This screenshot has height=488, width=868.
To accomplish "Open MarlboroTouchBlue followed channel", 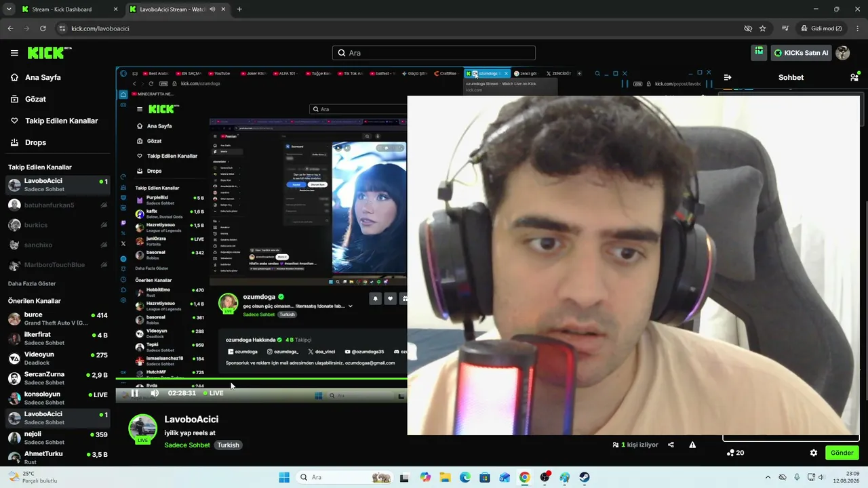I will (58, 264).
